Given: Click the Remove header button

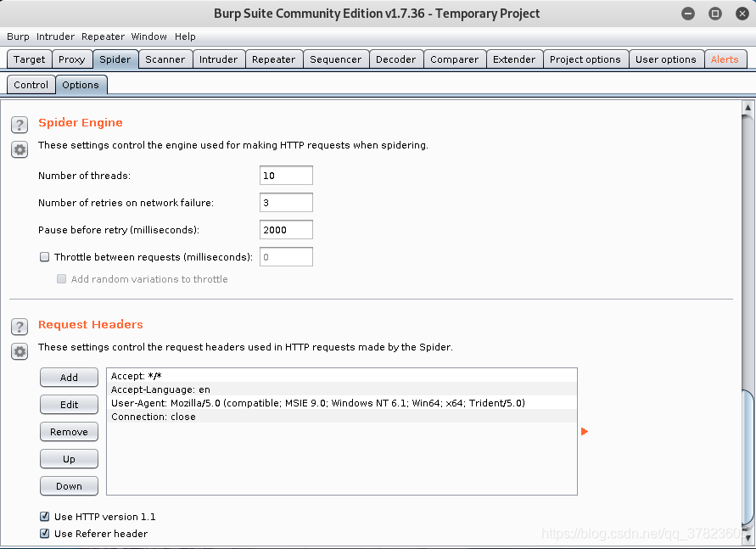Looking at the screenshot, I should pos(69,432).
